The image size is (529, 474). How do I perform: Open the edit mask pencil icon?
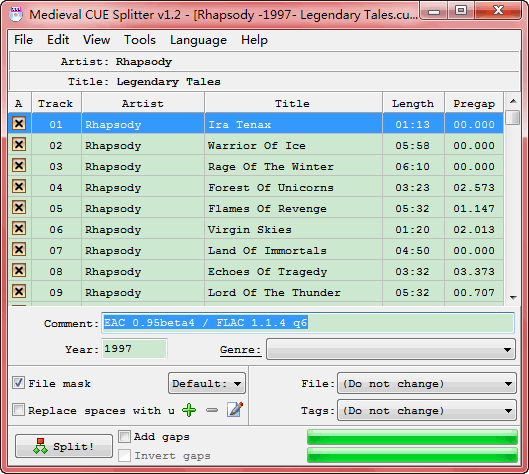click(x=235, y=409)
